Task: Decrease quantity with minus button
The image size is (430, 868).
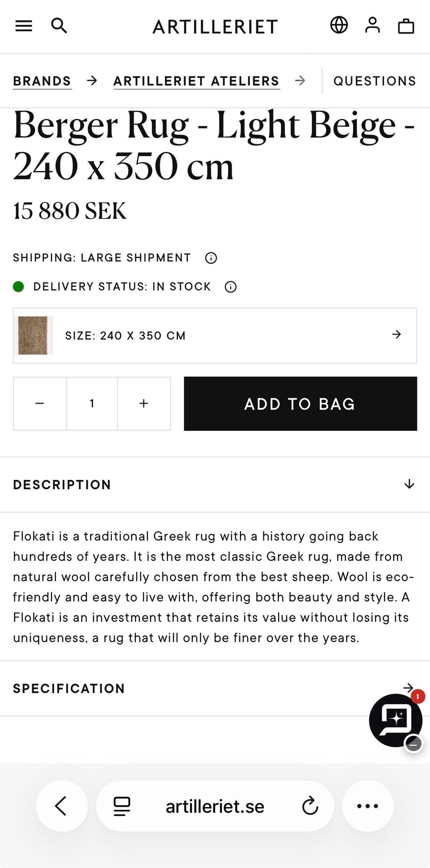Action: 40,404
